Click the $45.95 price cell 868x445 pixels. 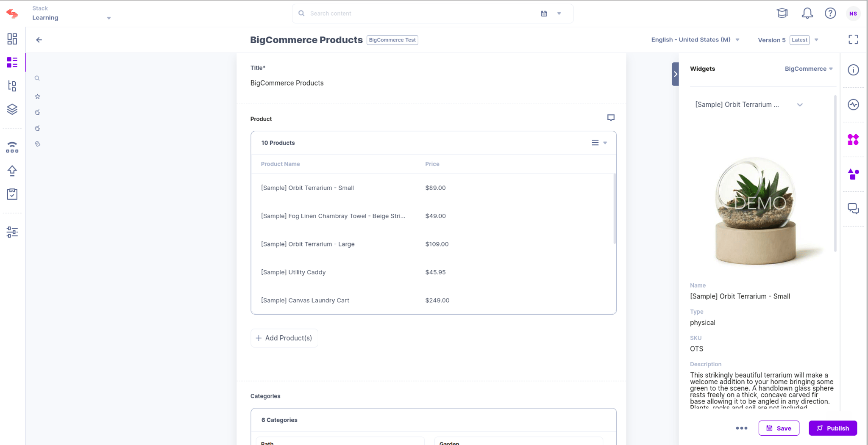pyautogui.click(x=435, y=272)
